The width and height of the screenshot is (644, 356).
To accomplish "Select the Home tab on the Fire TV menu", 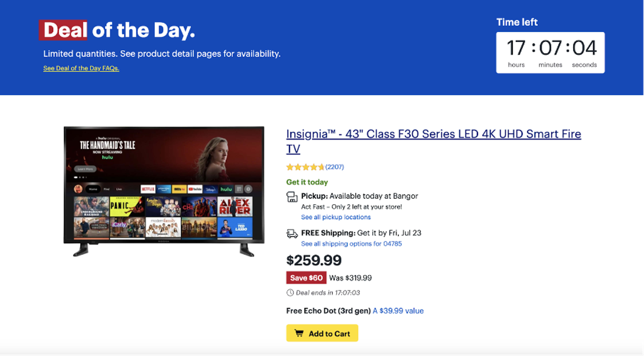I will click(94, 189).
